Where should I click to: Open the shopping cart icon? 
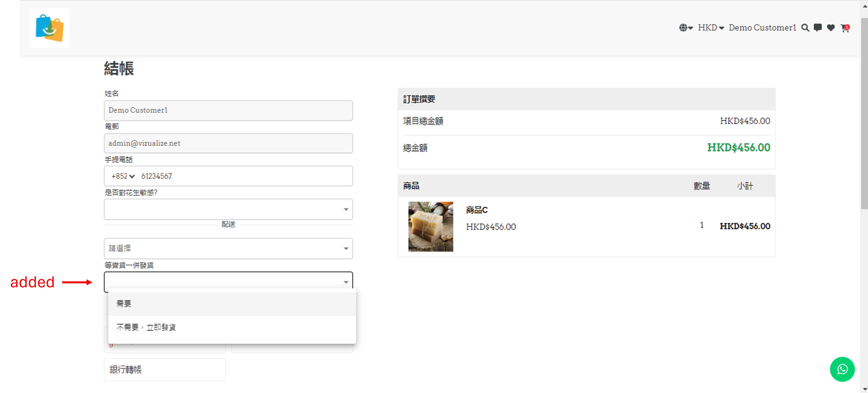click(844, 28)
